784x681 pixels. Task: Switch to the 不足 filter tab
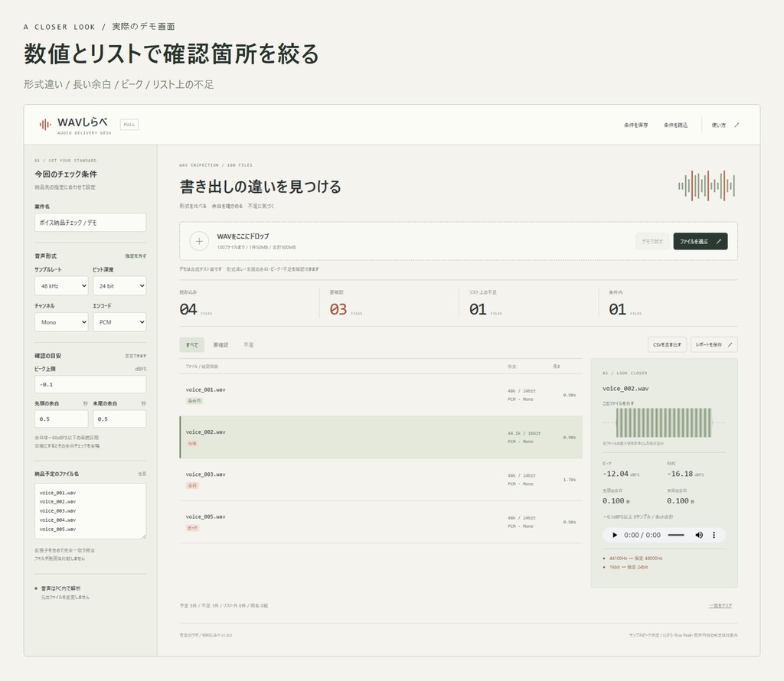[249, 345]
